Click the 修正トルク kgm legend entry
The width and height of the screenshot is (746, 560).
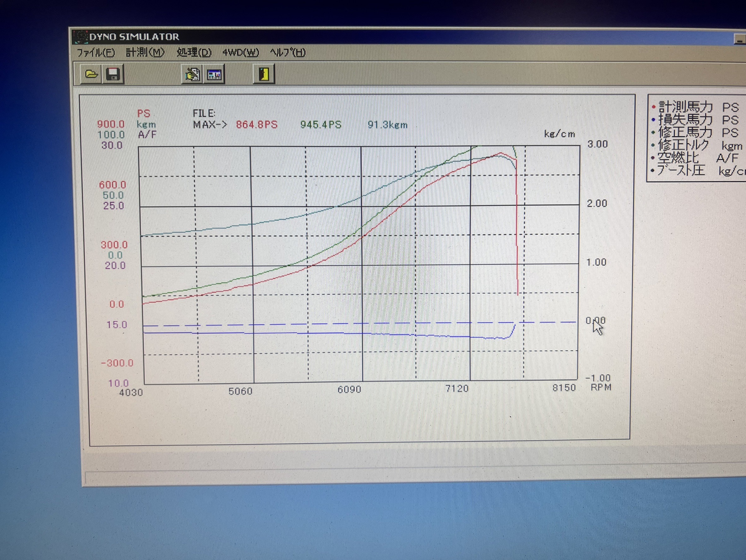[x=697, y=145]
